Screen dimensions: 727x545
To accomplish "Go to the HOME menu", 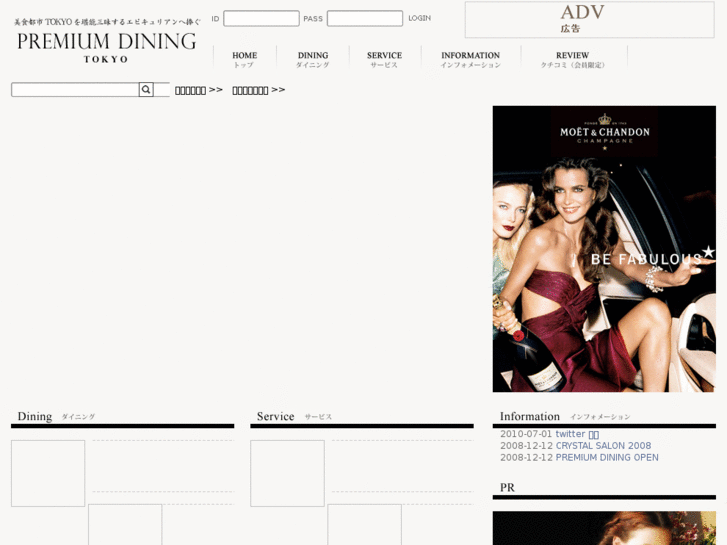I will [x=244, y=59].
